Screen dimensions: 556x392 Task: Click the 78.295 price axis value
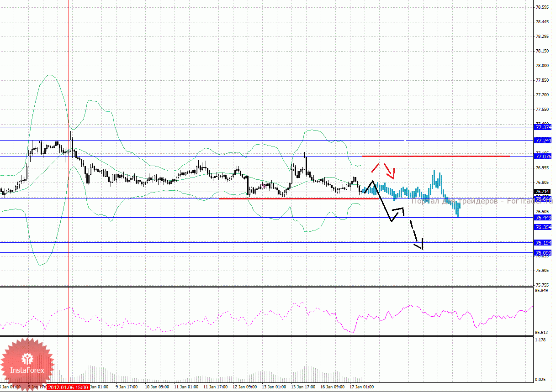click(x=542, y=37)
